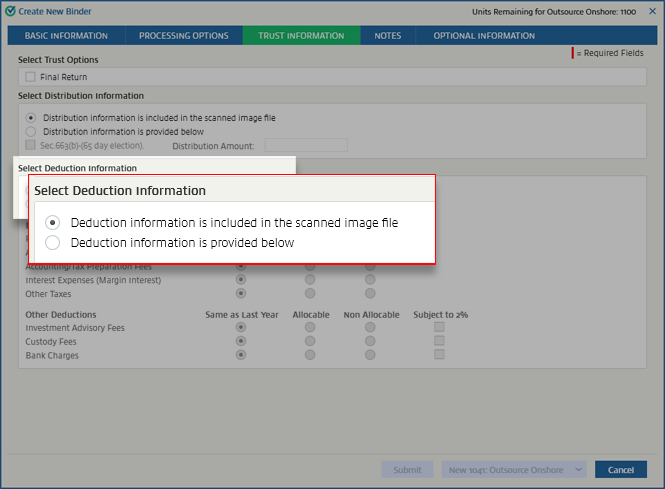Viewport: 665px width, 489px height.
Task: Tick Subject to 2% for Bank Charges
Action: point(439,355)
